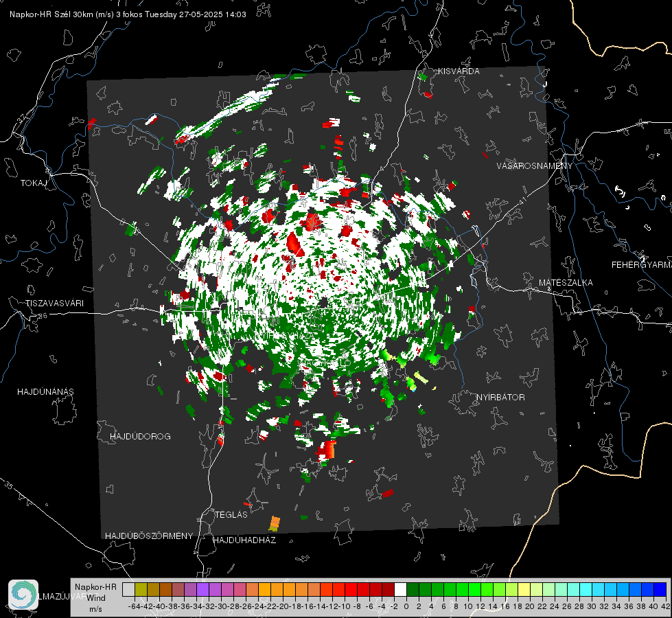This screenshot has height=618, width=672.
Task: Click the -64 value on the legend scale
Action: [x=134, y=606]
